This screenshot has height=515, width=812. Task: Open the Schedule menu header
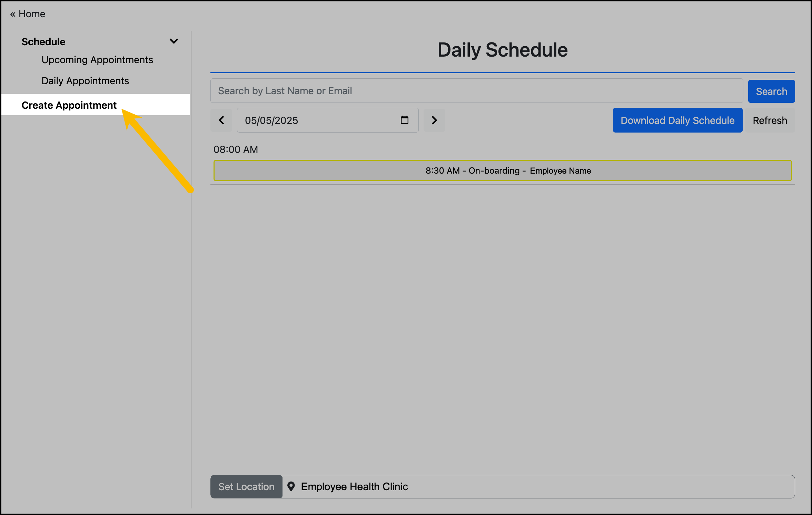coord(43,41)
